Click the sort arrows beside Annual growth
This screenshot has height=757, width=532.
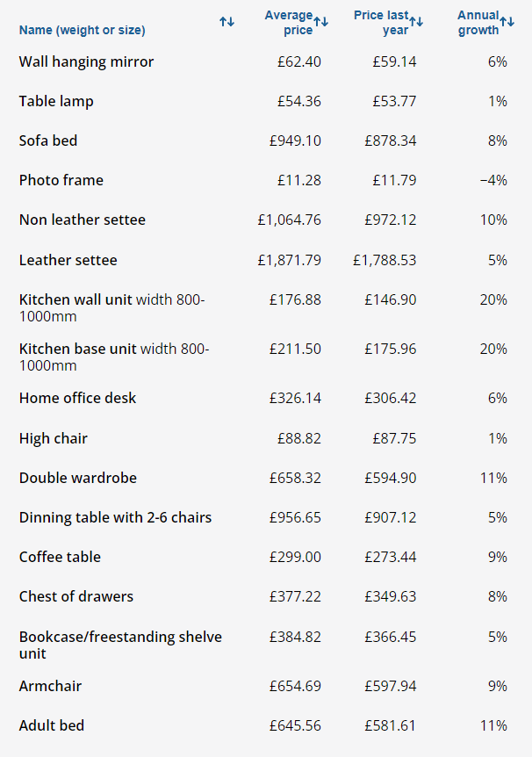(x=507, y=21)
